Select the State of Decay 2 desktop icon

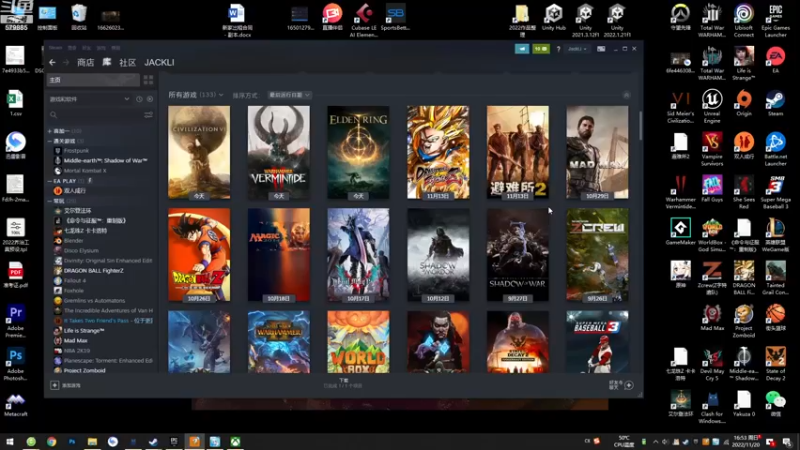[x=775, y=364]
